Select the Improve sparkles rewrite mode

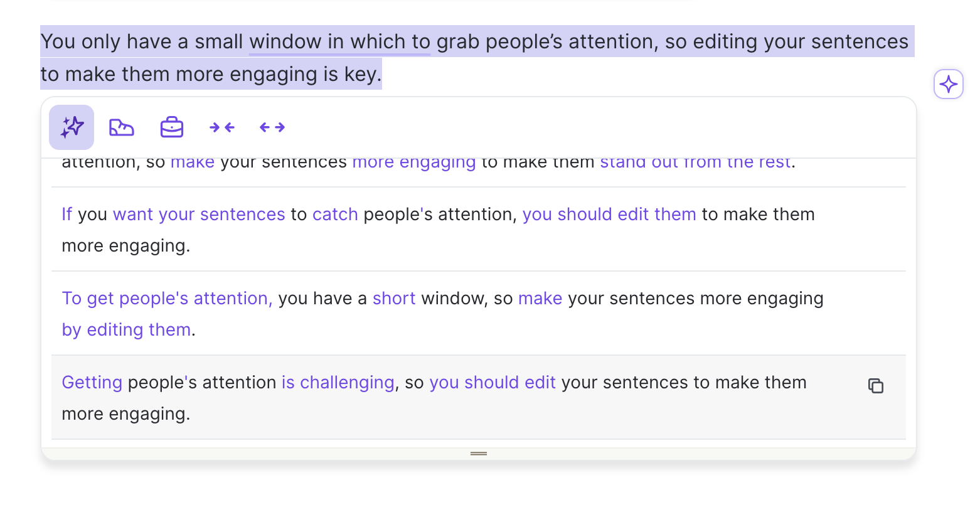click(x=72, y=127)
